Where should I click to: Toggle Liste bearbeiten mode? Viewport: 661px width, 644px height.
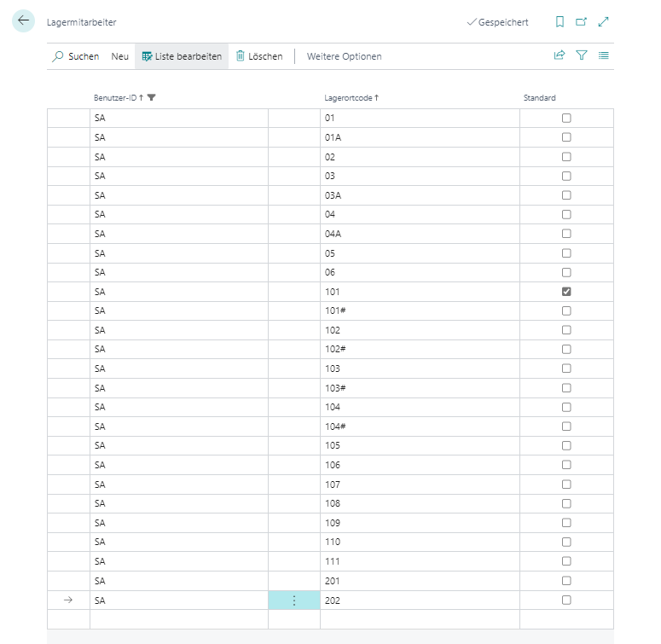pos(182,56)
